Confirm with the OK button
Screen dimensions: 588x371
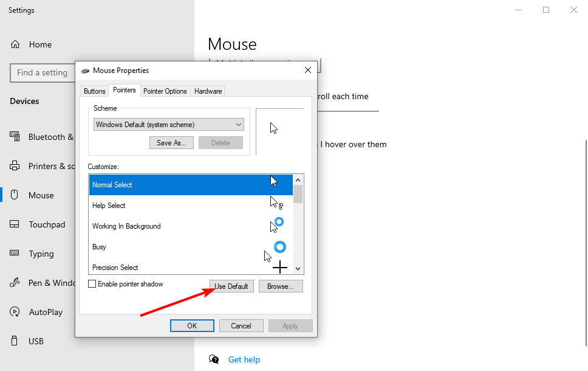(x=192, y=325)
